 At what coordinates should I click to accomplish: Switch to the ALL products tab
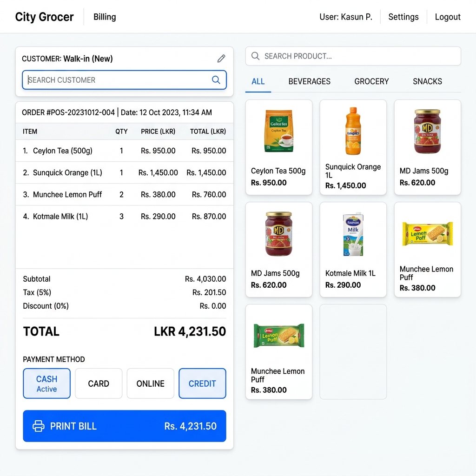258,81
